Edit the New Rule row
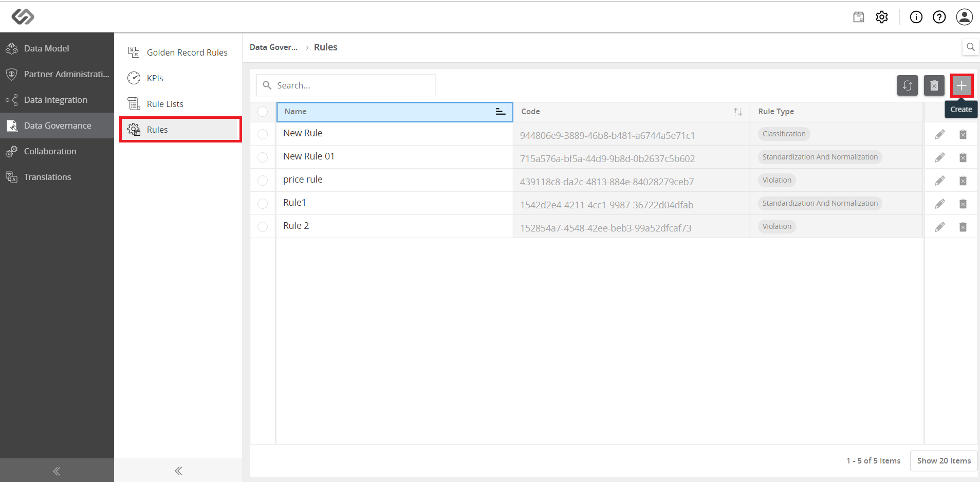Screen dimensions: 980x482 pyautogui.click(x=940, y=134)
